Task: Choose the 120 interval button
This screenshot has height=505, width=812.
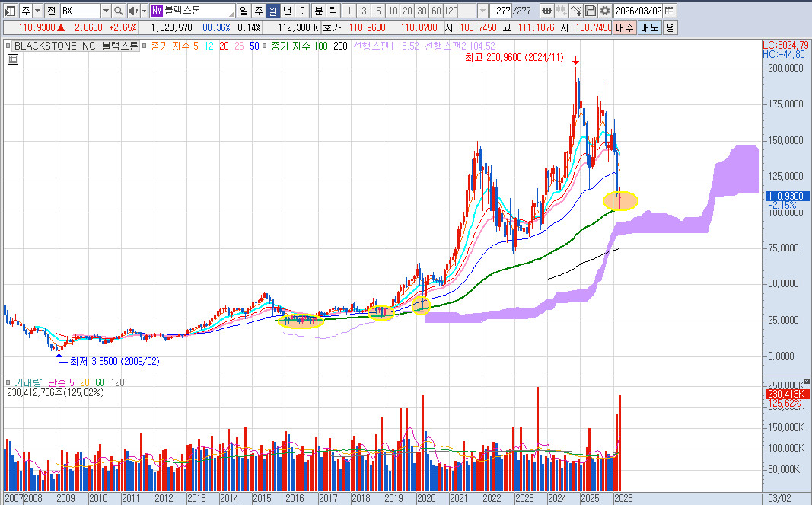Action: [451, 11]
